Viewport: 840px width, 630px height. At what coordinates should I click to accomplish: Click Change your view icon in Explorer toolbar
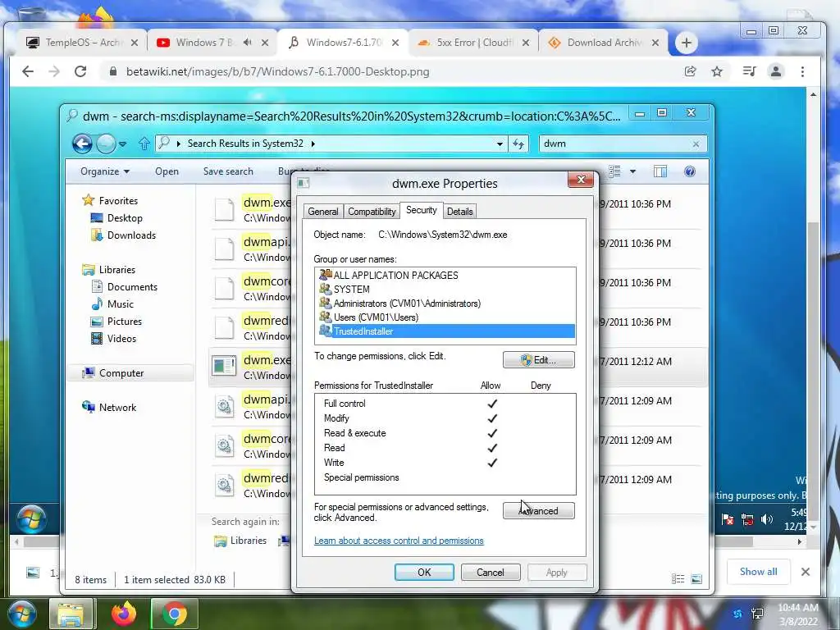(x=614, y=171)
